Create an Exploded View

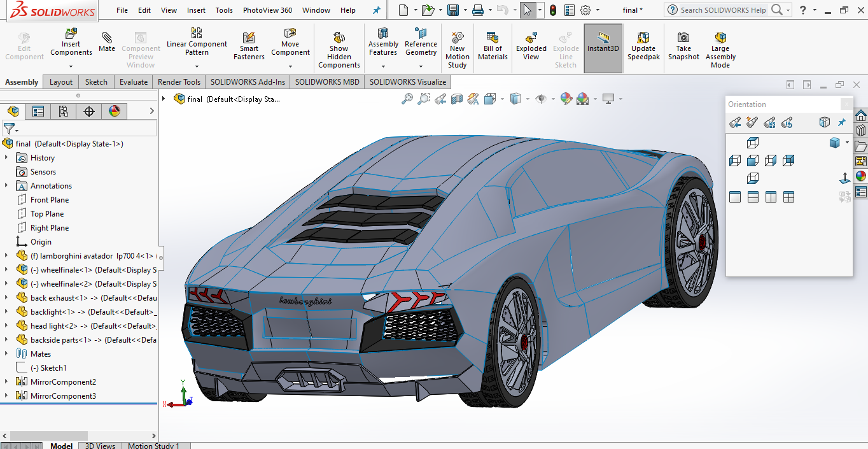pos(531,46)
